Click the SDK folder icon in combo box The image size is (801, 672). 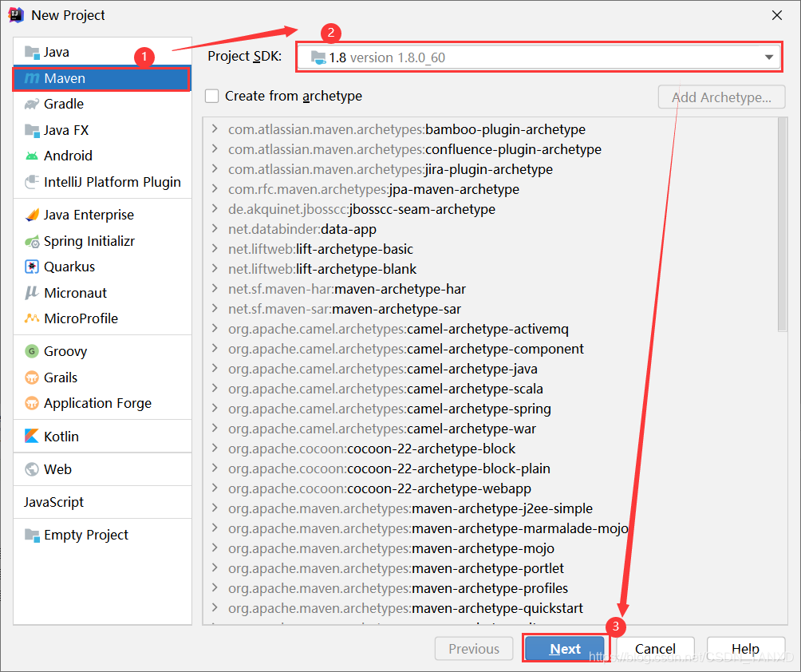318,57
